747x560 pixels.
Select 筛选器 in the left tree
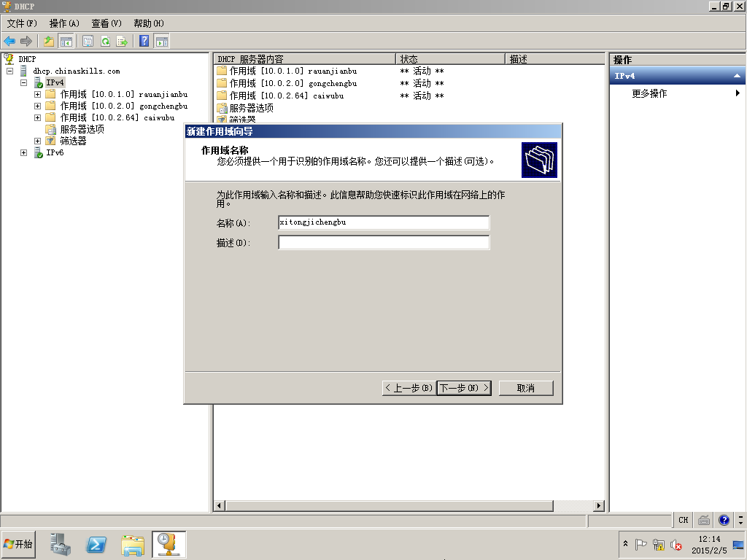tap(73, 141)
